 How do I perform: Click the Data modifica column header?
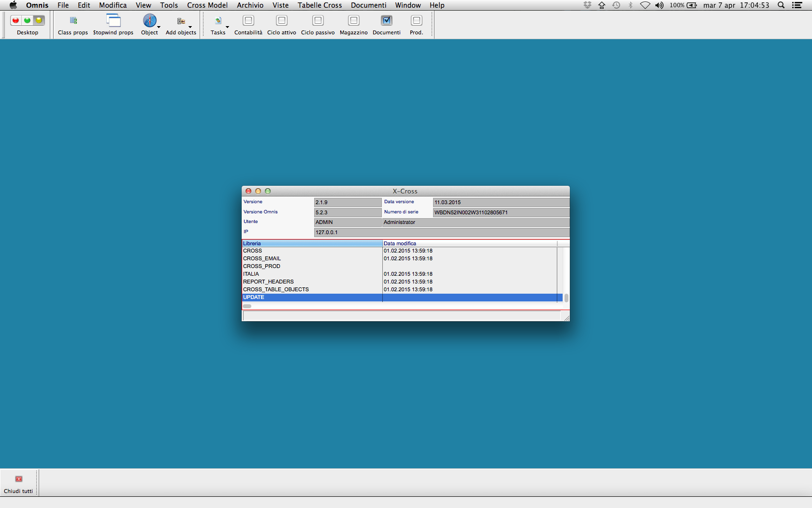(x=469, y=243)
